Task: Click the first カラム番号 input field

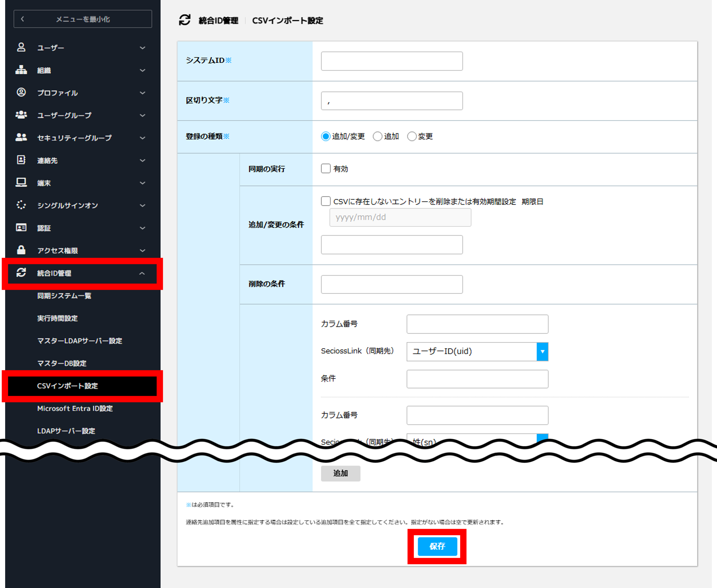Action: [477, 324]
